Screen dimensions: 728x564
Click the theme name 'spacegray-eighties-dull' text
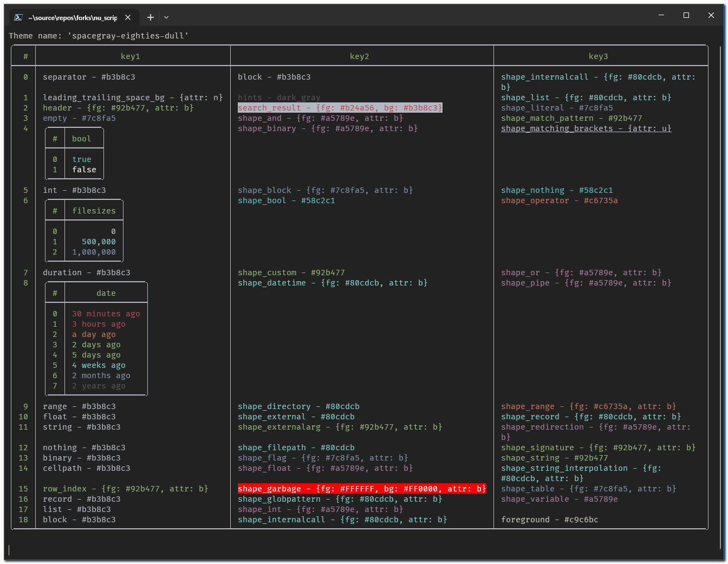click(128, 36)
